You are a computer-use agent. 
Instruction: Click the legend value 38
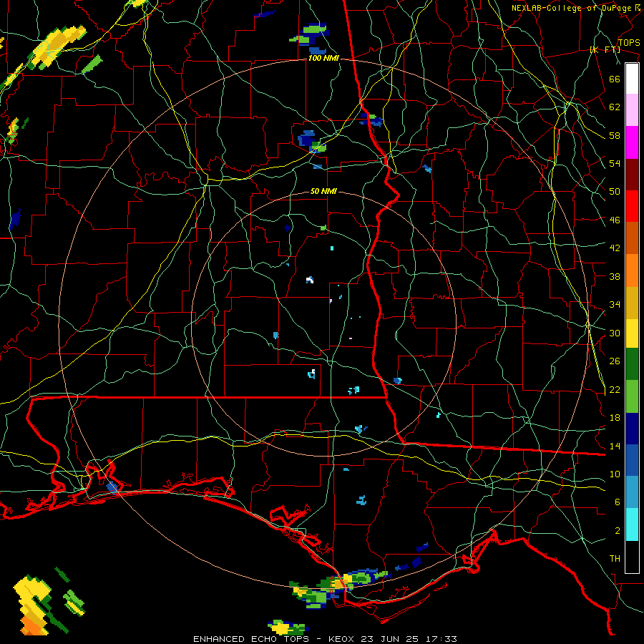pyautogui.click(x=615, y=276)
